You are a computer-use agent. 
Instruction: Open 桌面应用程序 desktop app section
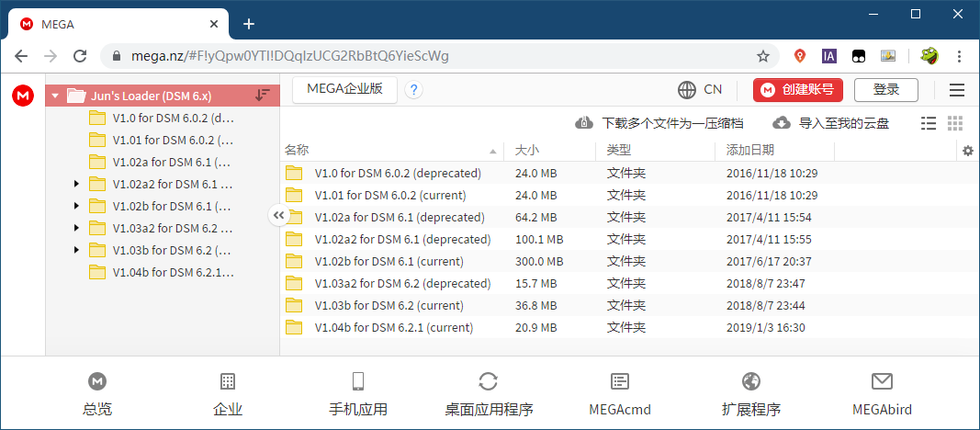pyautogui.click(x=489, y=394)
